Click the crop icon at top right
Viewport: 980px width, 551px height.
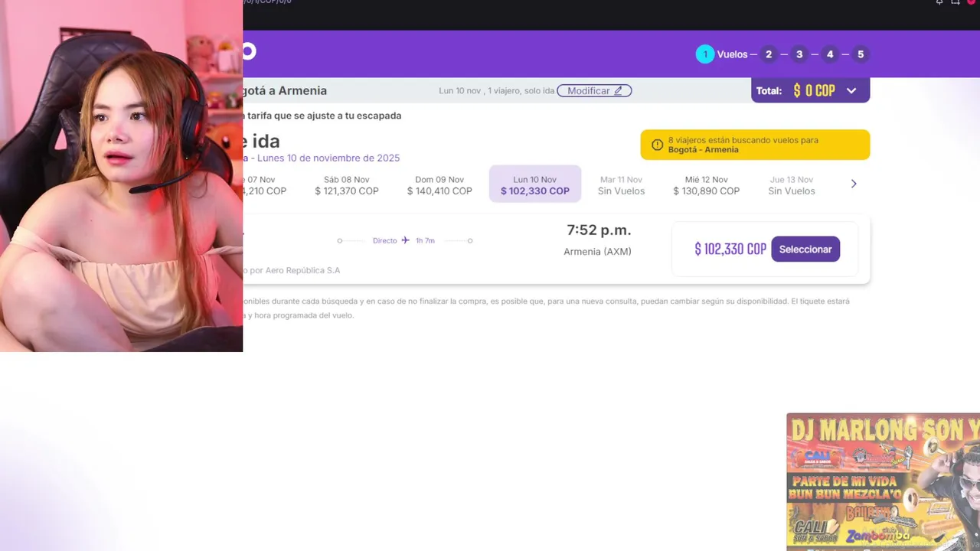tap(955, 2)
